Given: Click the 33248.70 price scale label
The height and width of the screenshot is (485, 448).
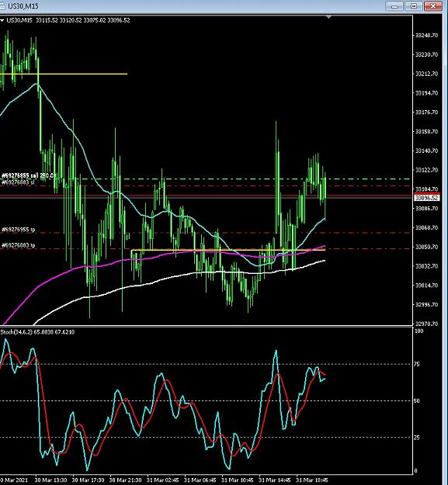Looking at the screenshot, I should coord(427,35).
